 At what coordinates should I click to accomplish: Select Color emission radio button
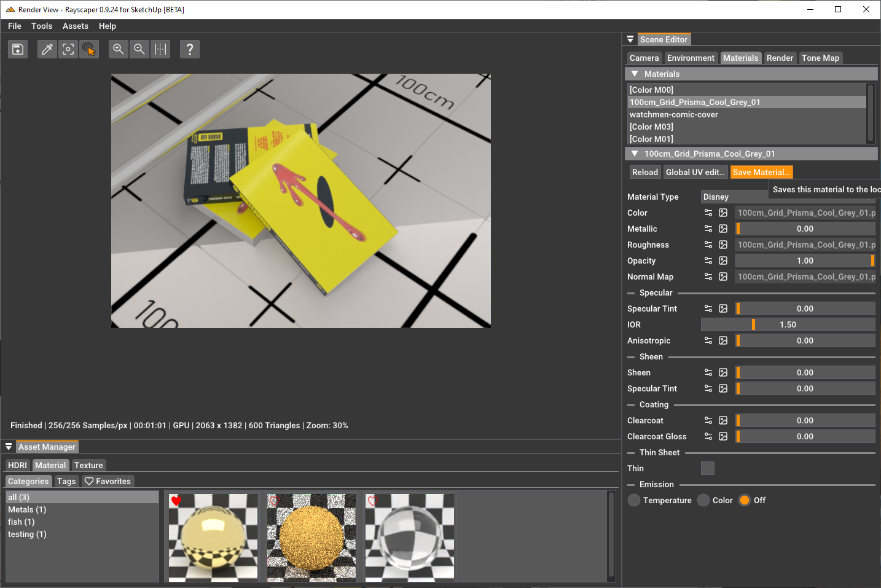[703, 500]
